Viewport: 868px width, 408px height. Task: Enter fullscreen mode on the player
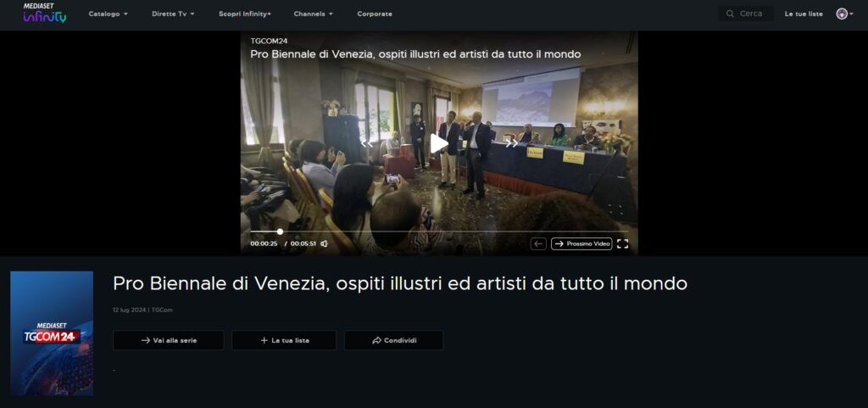tap(622, 243)
